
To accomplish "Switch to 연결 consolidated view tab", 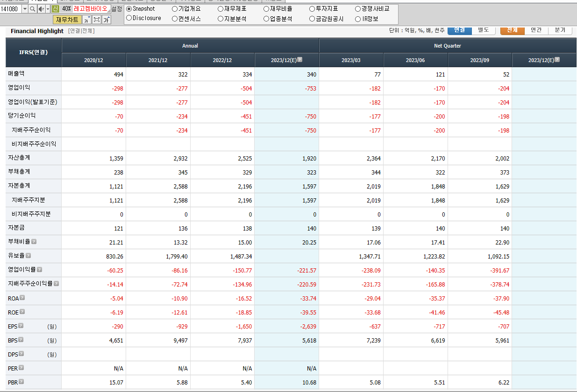I will [460, 30].
